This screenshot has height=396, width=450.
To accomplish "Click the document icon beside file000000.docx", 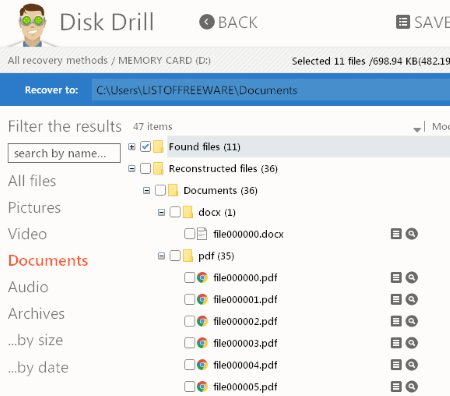I will tap(202, 234).
